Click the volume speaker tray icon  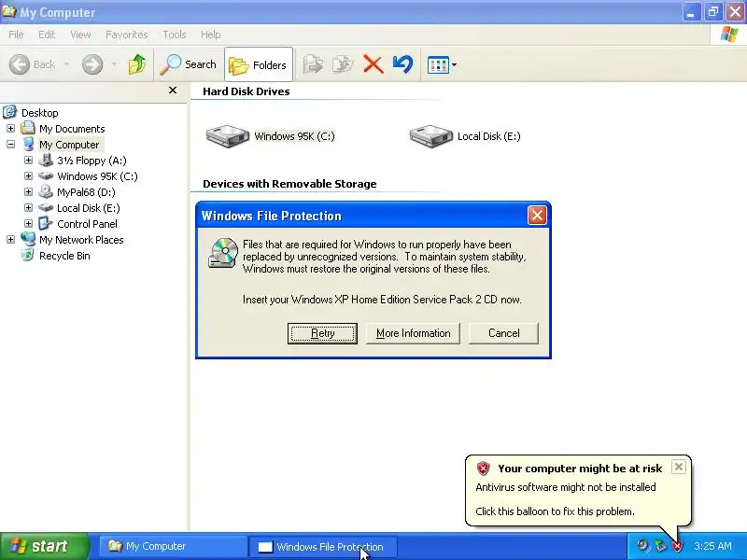(643, 546)
